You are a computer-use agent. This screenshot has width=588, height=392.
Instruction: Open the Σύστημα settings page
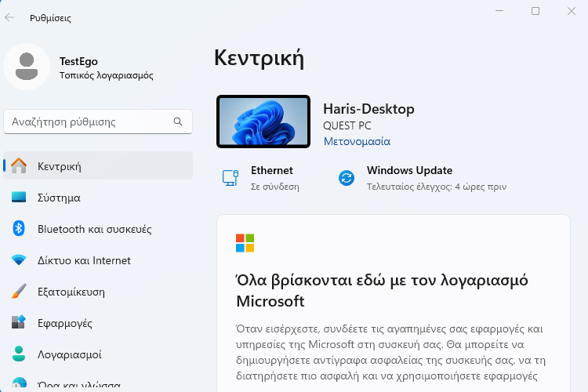pos(98,198)
